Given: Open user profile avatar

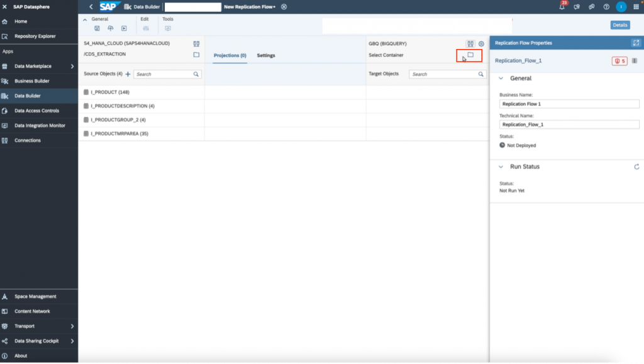Looking at the screenshot, I should point(621,6).
